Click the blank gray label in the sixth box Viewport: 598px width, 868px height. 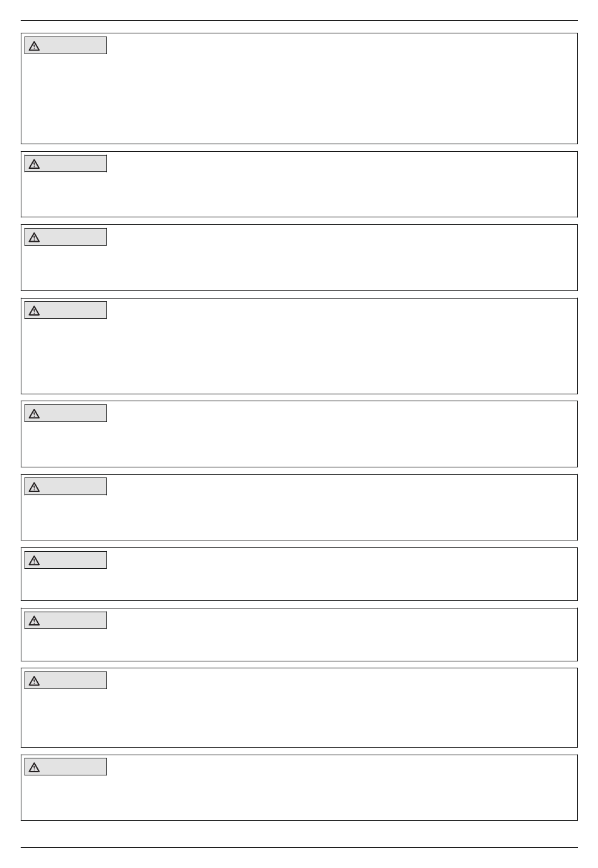point(65,486)
